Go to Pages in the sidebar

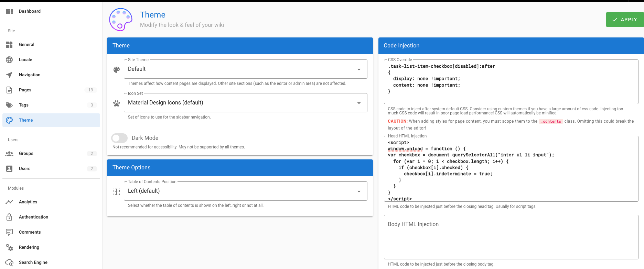point(25,90)
